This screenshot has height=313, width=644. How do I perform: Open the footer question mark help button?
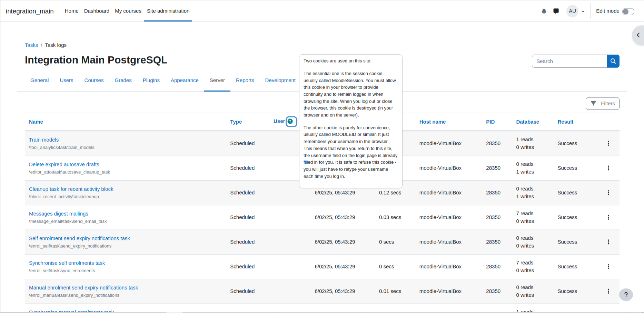pyautogui.click(x=626, y=295)
